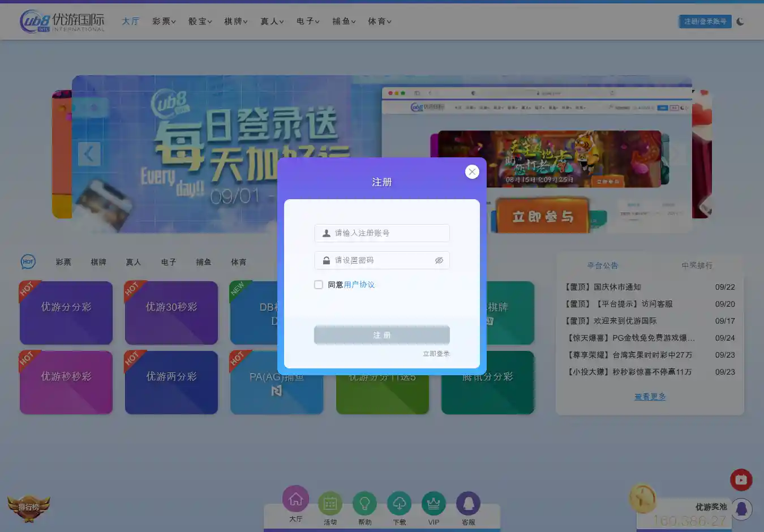Toggle dark mode moon icon
The image size is (764, 532).
point(740,22)
